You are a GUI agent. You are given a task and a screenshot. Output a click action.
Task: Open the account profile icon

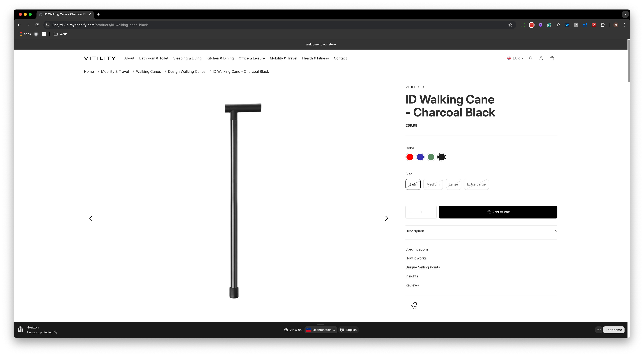click(x=541, y=58)
